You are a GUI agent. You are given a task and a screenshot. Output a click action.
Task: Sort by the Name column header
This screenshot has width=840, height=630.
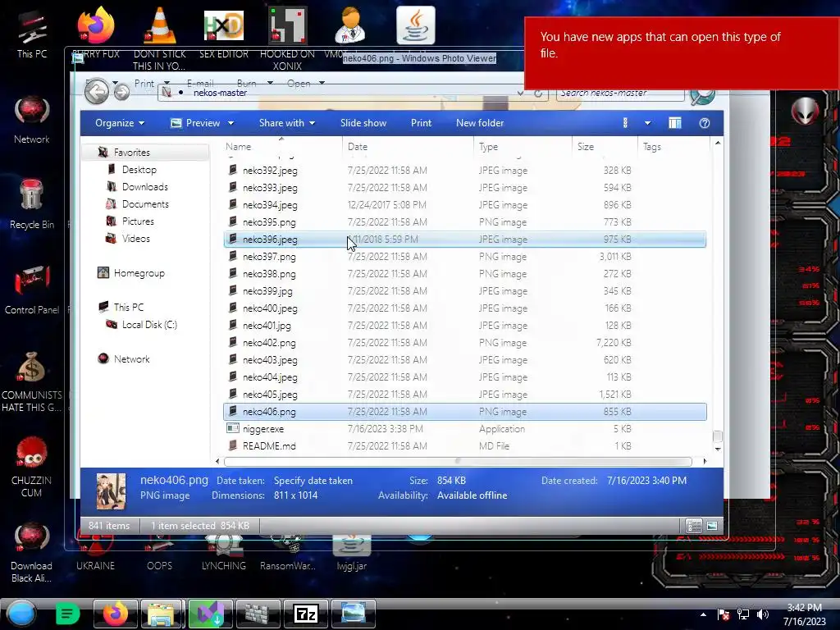coord(282,146)
